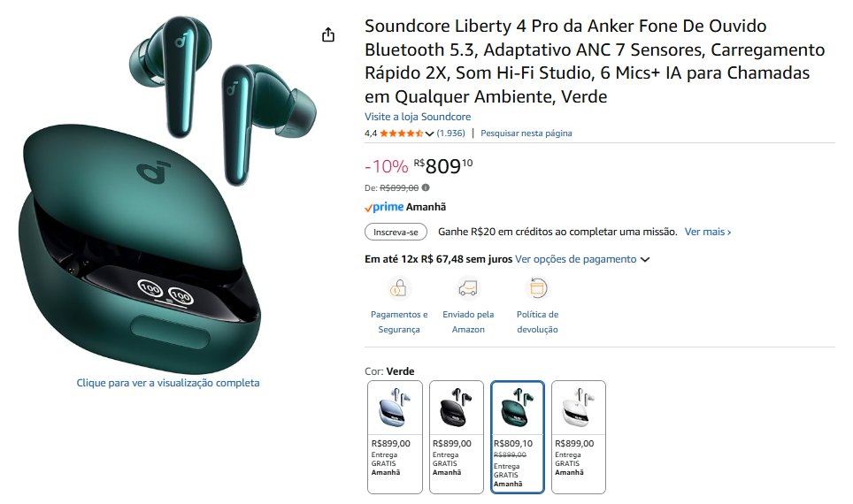
Task: Click Política de devolução text link
Action: 537,322
